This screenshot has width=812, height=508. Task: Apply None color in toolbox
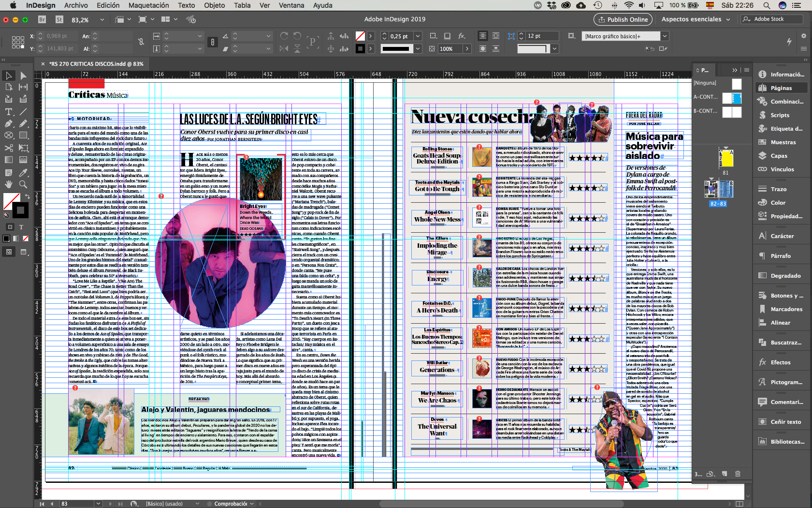26,239
